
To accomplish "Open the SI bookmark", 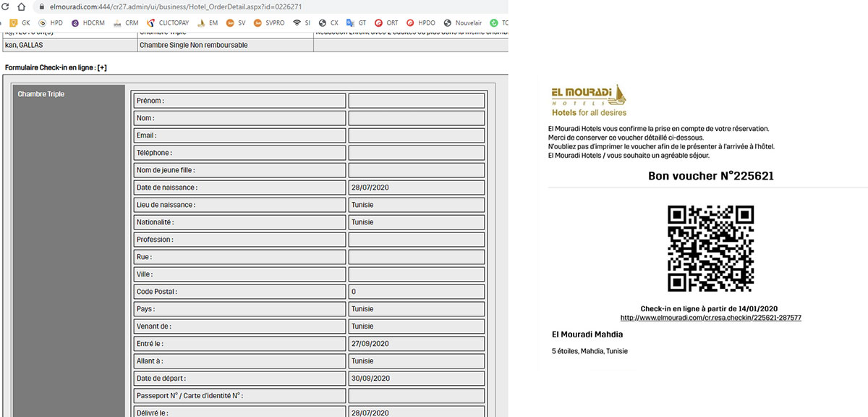I will (x=302, y=23).
